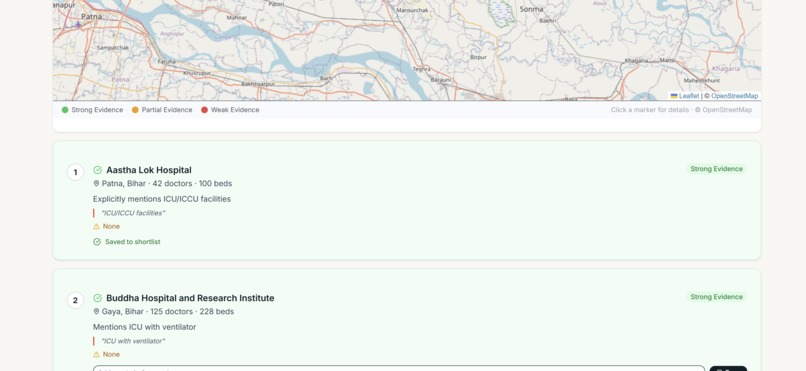Click the Khagaria town label on the map
The image size is (806, 371).
[x=636, y=61]
